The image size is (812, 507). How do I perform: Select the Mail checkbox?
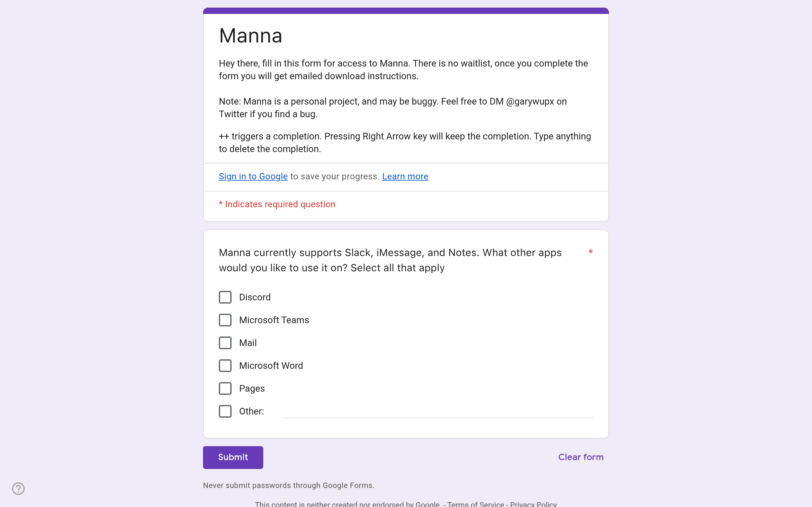(x=225, y=343)
